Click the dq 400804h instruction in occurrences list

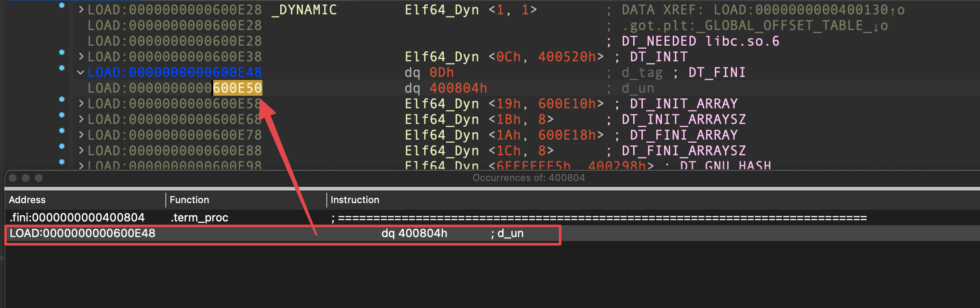click(414, 233)
